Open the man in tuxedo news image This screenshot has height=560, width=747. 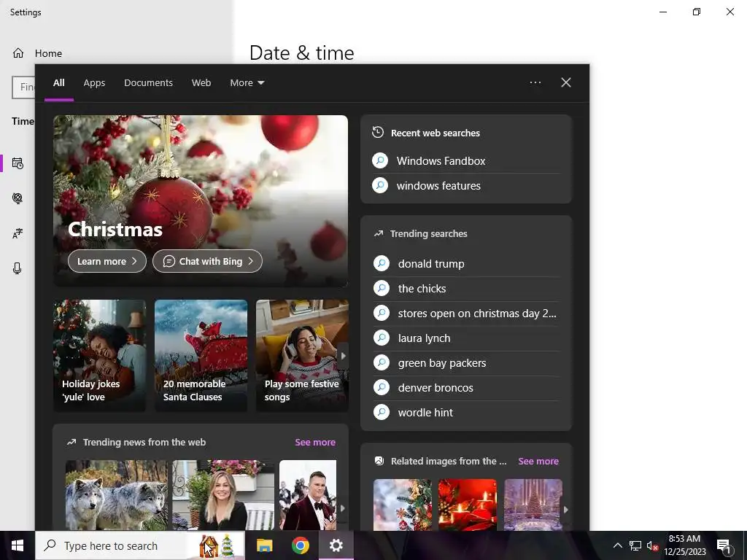308,495
